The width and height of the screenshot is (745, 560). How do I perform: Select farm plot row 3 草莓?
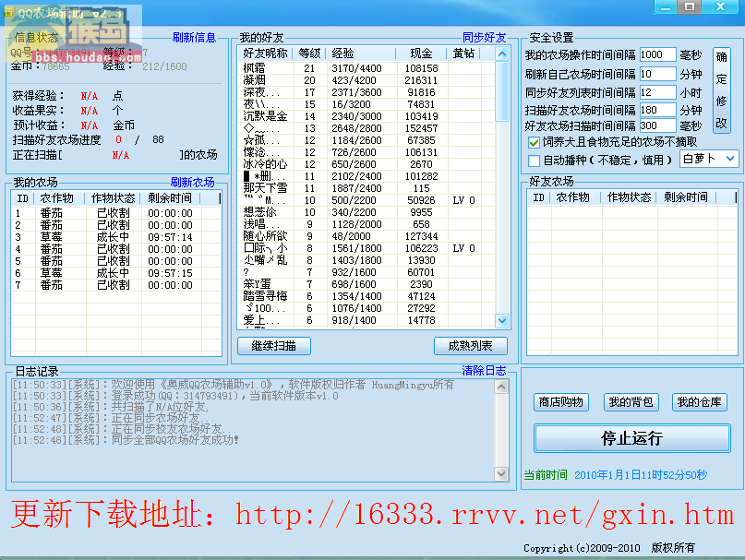tap(116, 237)
